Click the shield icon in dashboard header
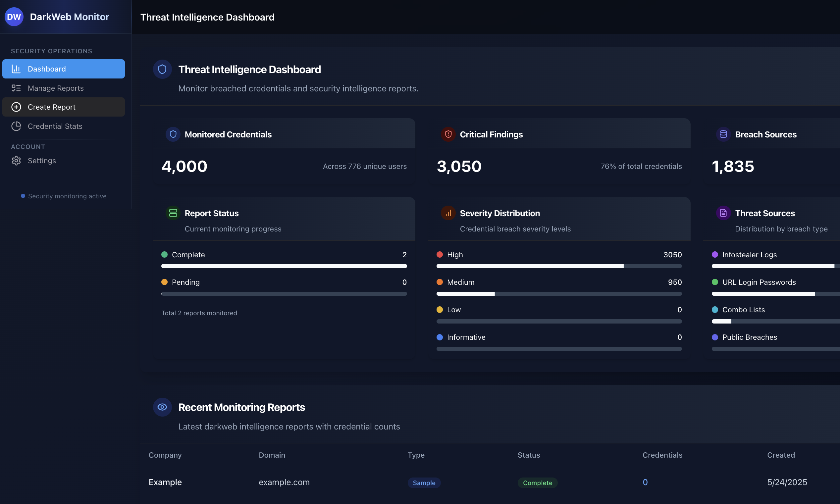 pos(162,69)
